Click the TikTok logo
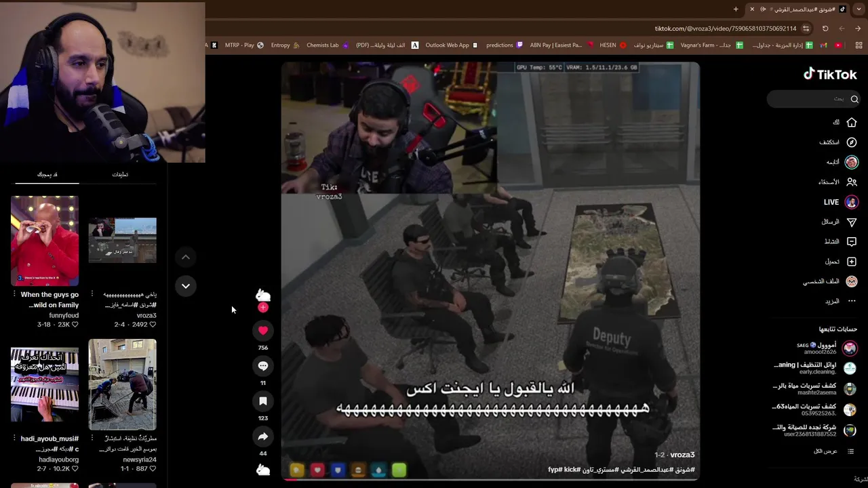 point(830,75)
